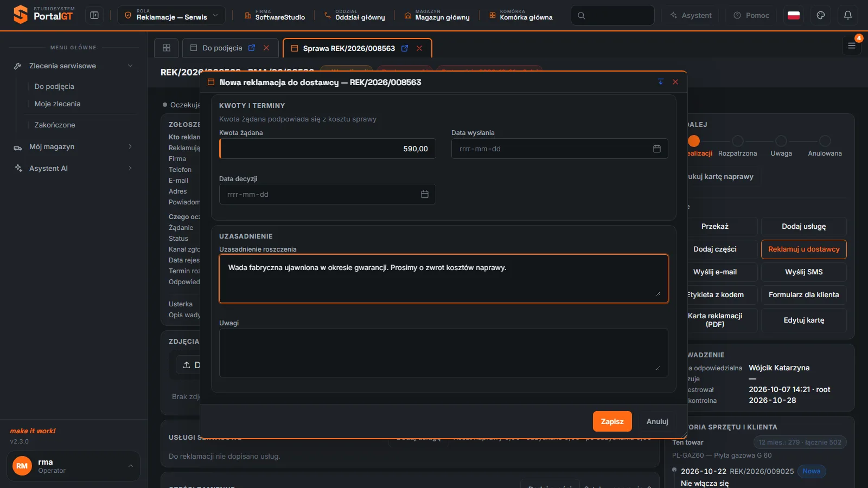This screenshot has width=868, height=488.
Task: Close the Nowa reklamacja dialog
Action: point(675,82)
